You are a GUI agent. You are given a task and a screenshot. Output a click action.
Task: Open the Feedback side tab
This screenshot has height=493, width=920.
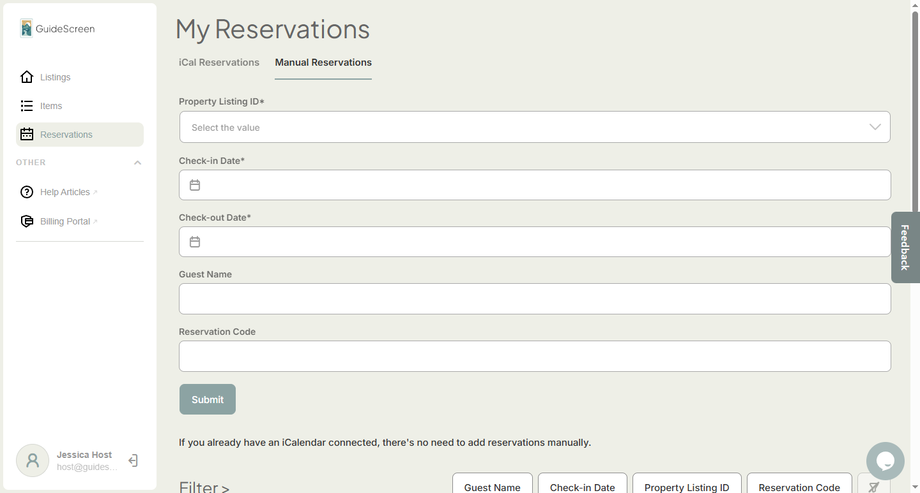905,247
